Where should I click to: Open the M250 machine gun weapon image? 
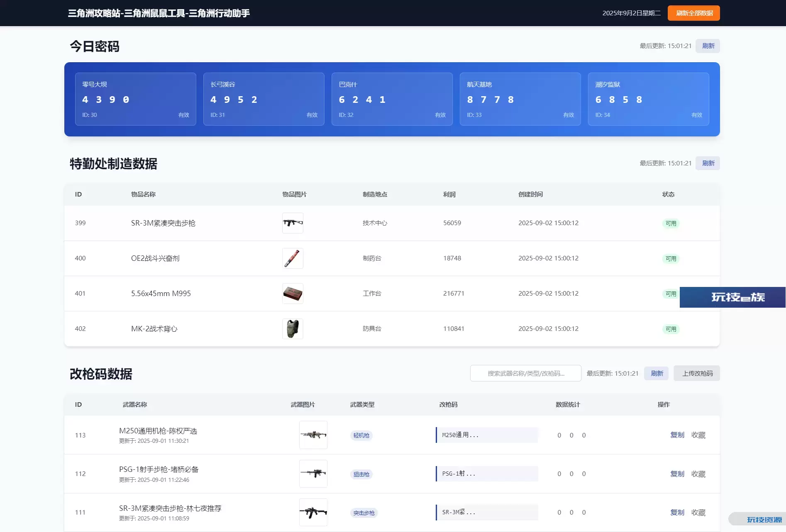[313, 435]
